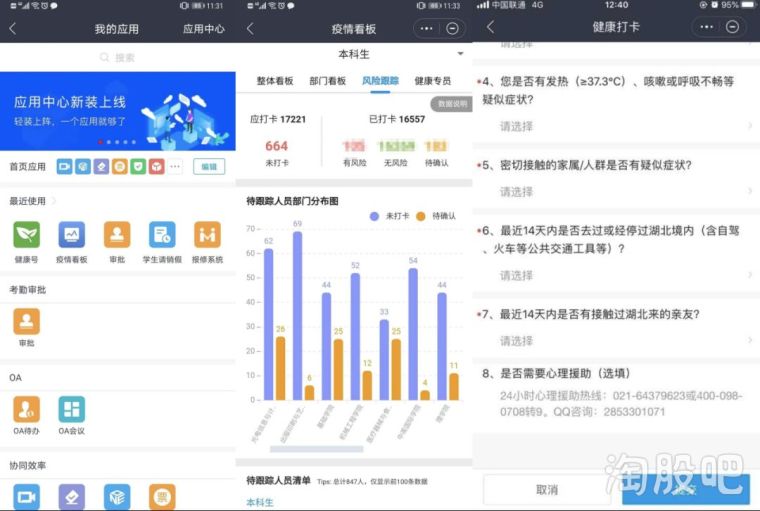Viewport: 760px width, 511px height.
Task: Click the first blue 首页应用 shortcut icon
Action: [64, 167]
